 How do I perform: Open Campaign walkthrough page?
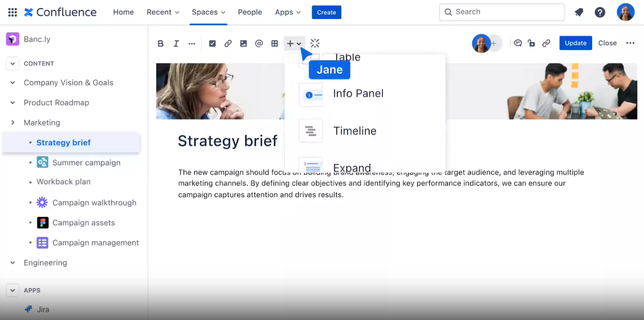[94, 203]
